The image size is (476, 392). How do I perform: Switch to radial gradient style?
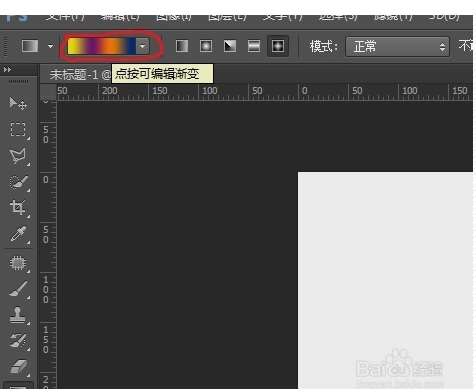206,46
